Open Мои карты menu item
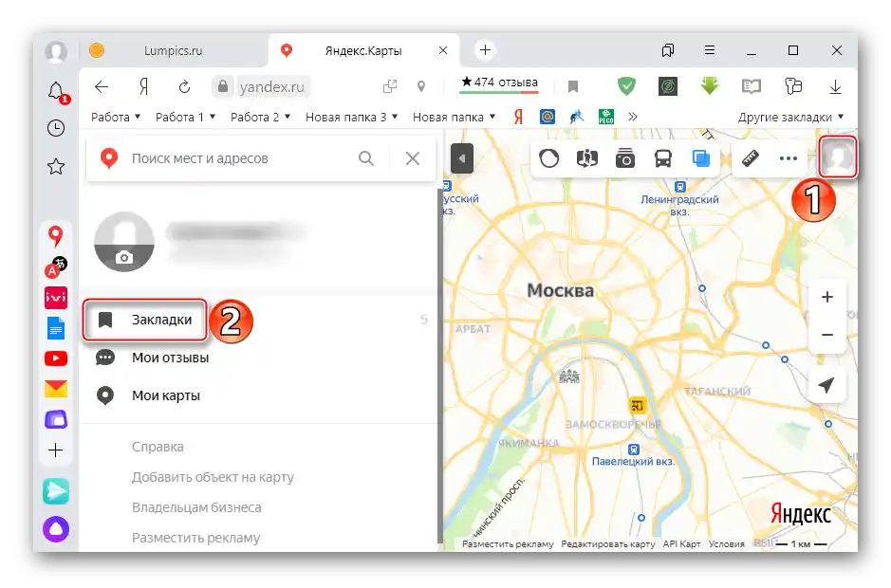 coord(148,395)
